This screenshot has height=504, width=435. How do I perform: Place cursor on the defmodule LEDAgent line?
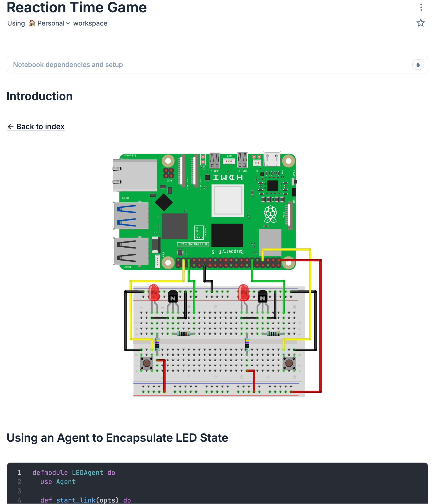(x=74, y=473)
